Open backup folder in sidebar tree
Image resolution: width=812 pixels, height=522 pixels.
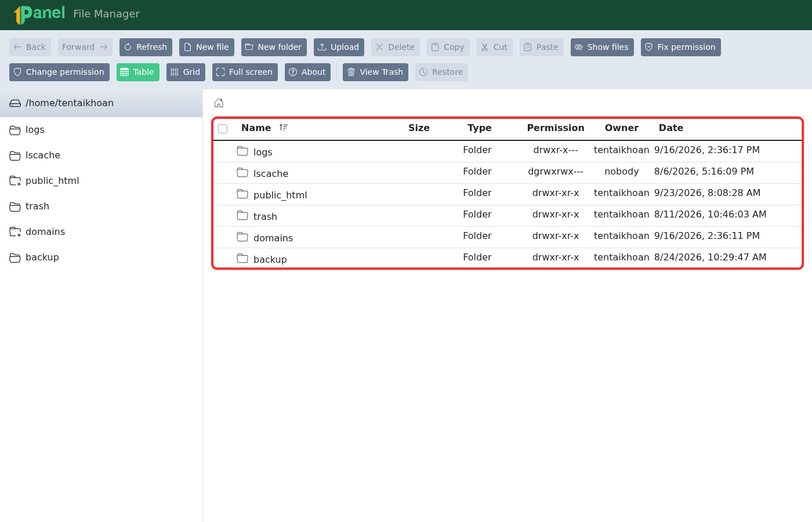[101, 258]
